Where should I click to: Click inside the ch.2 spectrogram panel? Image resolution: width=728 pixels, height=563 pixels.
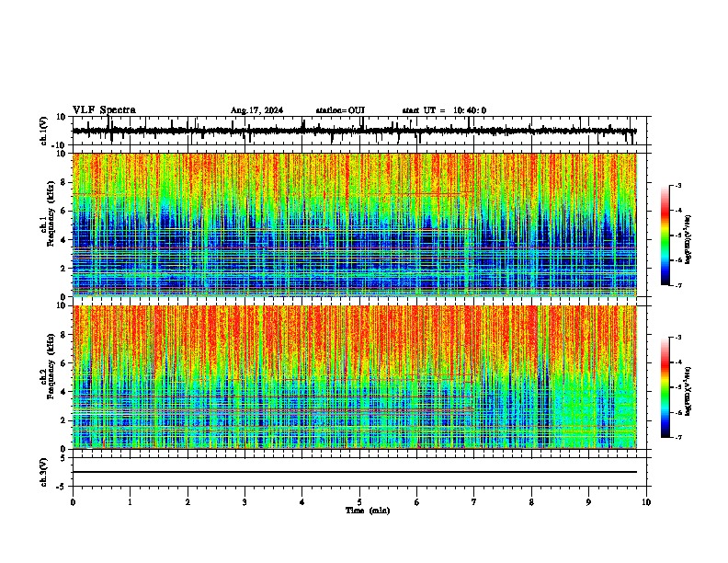click(x=355, y=377)
